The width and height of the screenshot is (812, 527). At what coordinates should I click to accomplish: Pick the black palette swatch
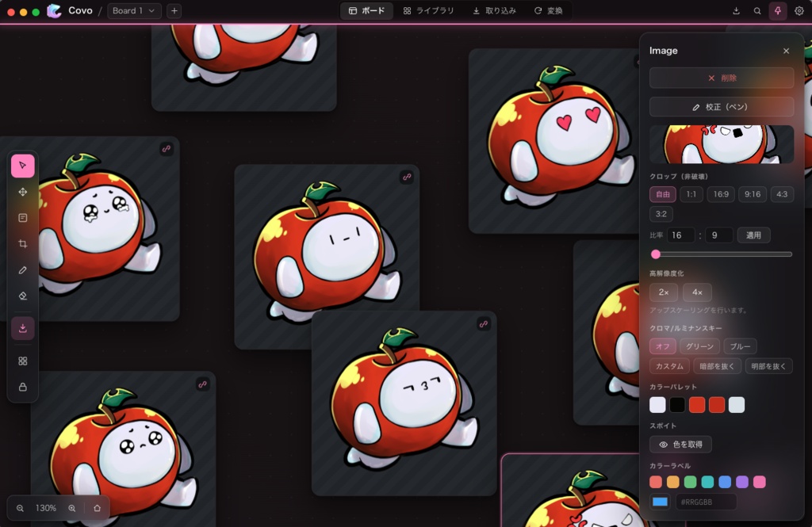[677, 405]
